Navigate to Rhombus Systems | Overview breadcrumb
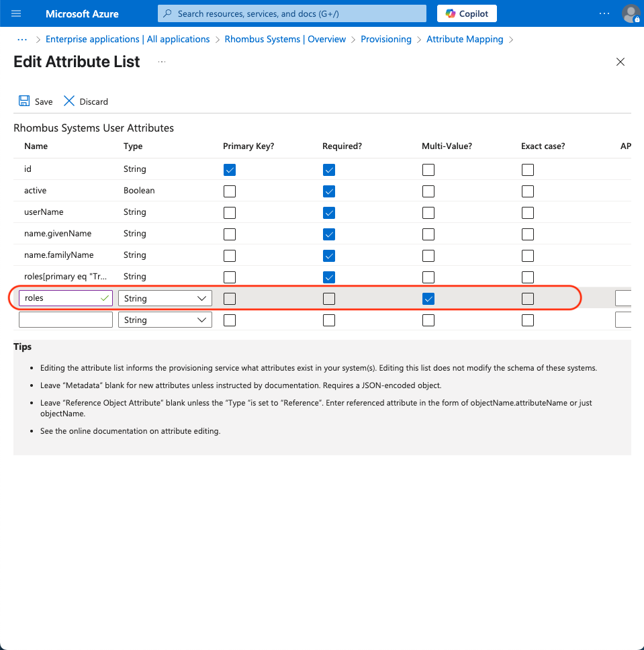 click(285, 40)
